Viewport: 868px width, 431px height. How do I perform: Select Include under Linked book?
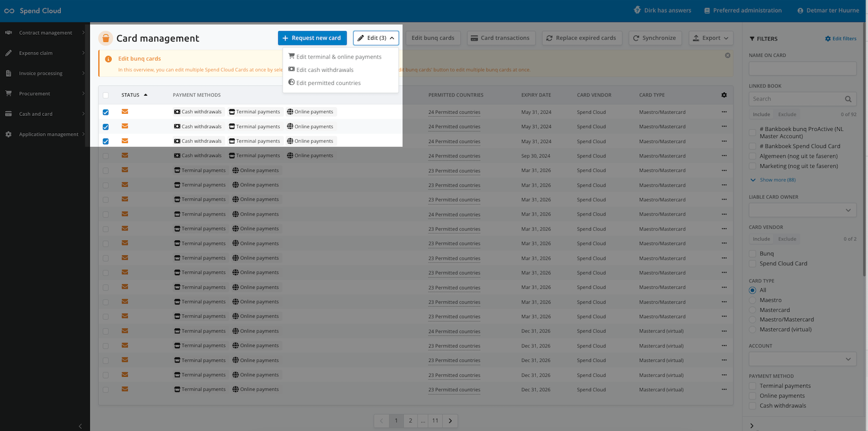click(x=761, y=114)
